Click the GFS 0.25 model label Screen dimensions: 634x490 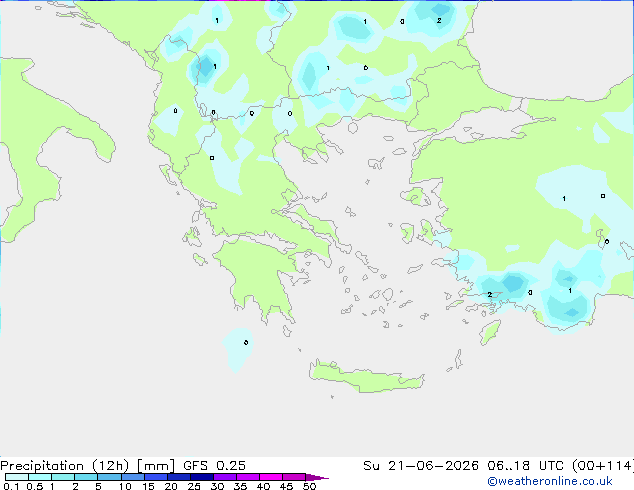(x=214, y=466)
